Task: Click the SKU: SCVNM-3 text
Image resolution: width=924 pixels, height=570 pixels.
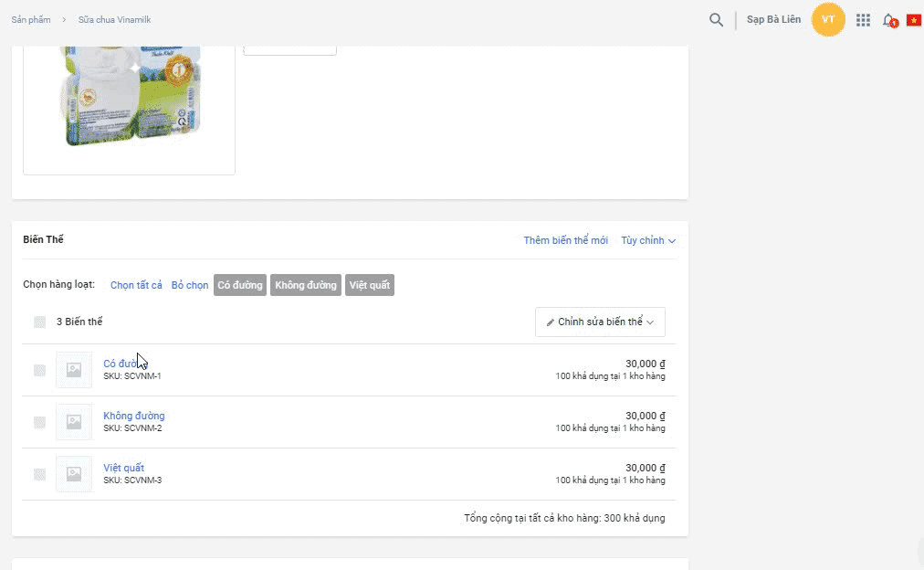Action: tap(132, 480)
